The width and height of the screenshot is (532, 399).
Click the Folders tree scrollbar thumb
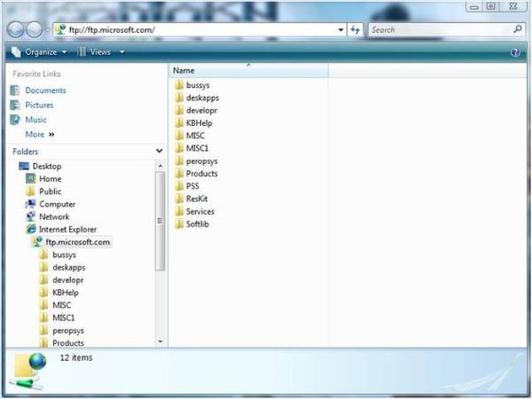pyautogui.click(x=160, y=221)
